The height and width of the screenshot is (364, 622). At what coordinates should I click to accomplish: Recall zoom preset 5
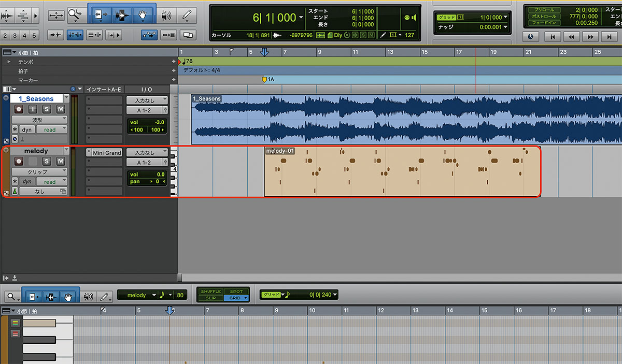[x=34, y=35]
